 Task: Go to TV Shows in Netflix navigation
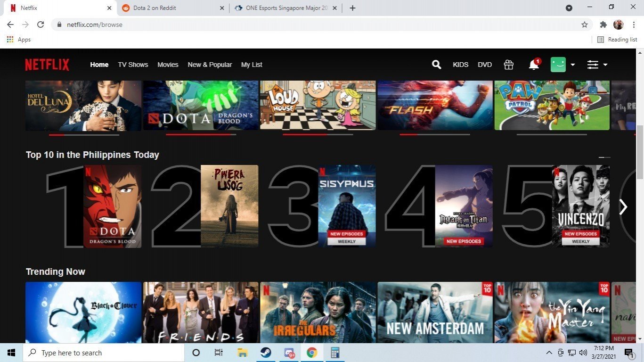(x=133, y=65)
